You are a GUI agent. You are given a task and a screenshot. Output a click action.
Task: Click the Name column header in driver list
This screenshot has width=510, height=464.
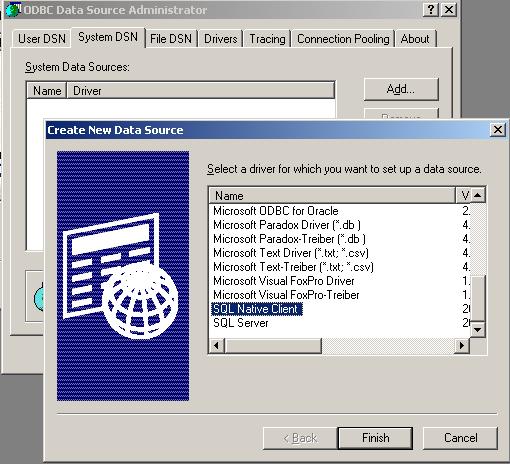332,195
